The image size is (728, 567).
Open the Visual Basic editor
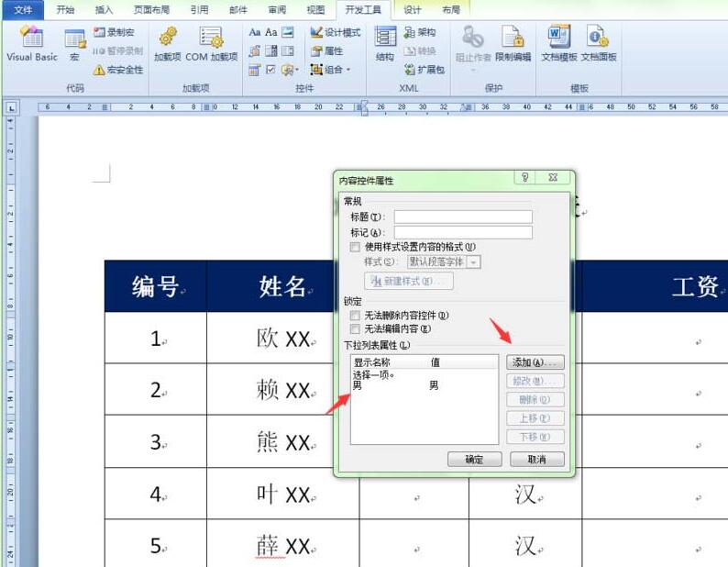(32, 43)
